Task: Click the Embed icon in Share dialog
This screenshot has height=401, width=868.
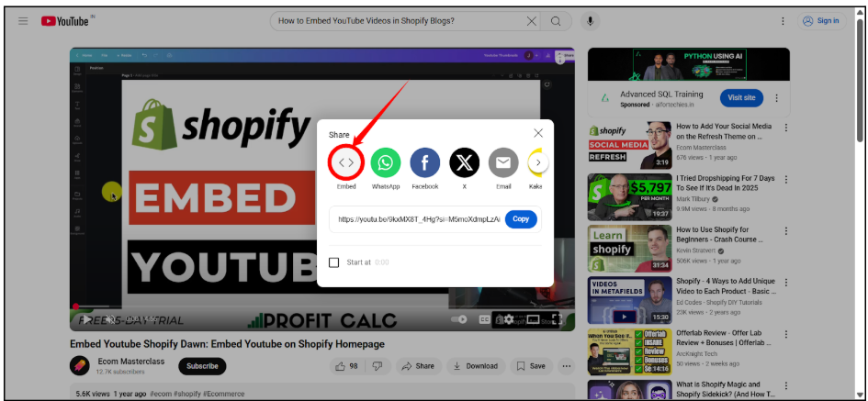Action: pyautogui.click(x=346, y=162)
